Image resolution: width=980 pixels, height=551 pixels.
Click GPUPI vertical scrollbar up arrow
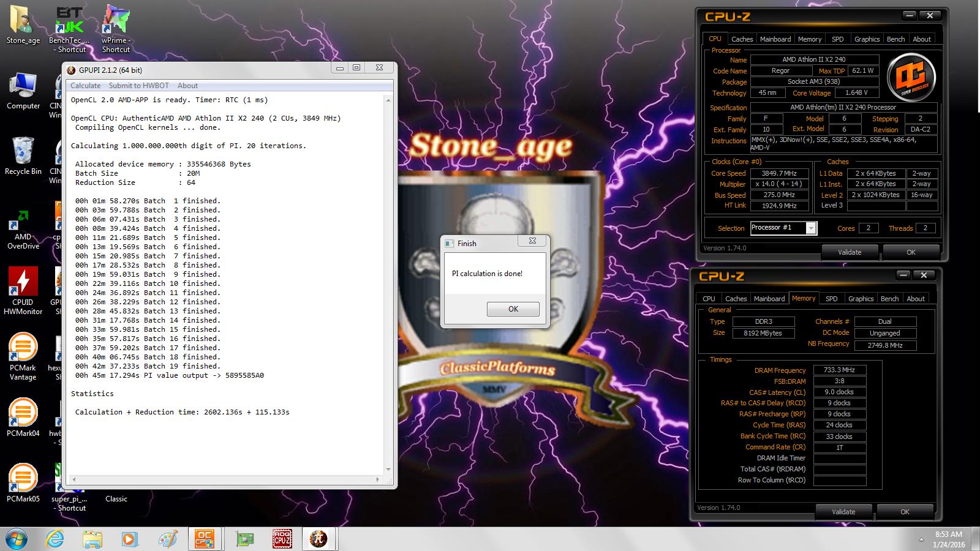tap(388, 99)
